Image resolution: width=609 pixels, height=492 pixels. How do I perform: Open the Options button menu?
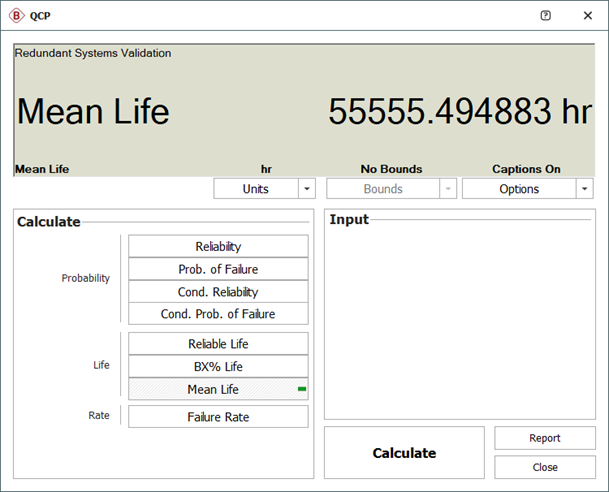[x=518, y=189]
